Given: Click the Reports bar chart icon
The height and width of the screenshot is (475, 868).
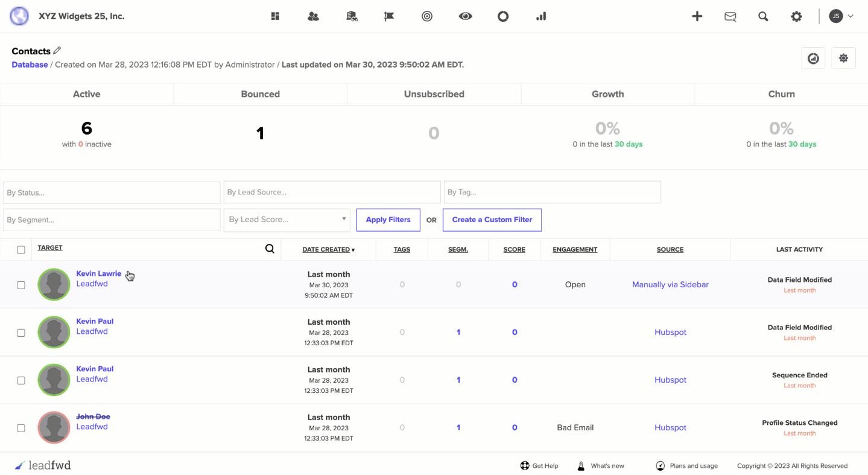Looking at the screenshot, I should tap(540, 16).
